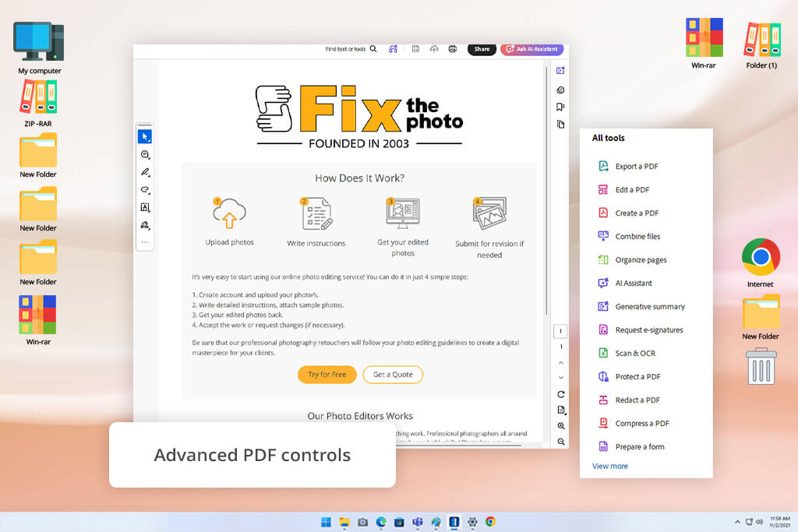The height and width of the screenshot is (532, 798).
Task: Open Scan & OCR tool
Action: (x=627, y=354)
